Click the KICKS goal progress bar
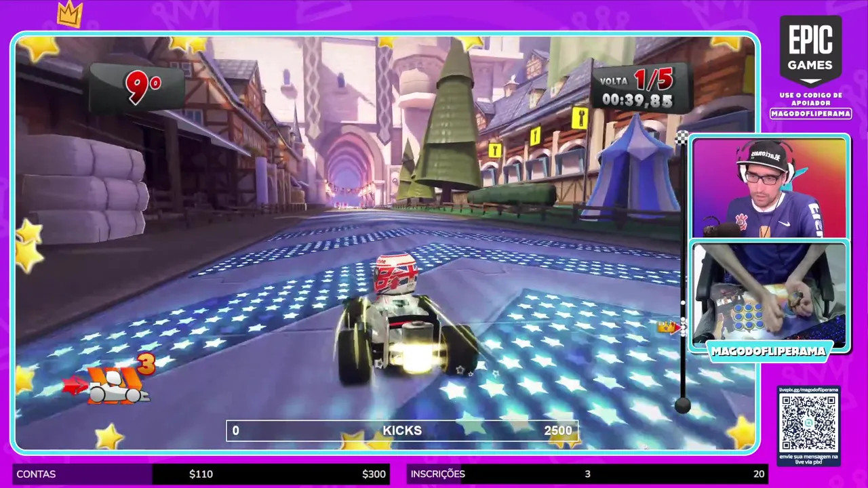Image resolution: width=868 pixels, height=488 pixels. pyautogui.click(x=402, y=430)
